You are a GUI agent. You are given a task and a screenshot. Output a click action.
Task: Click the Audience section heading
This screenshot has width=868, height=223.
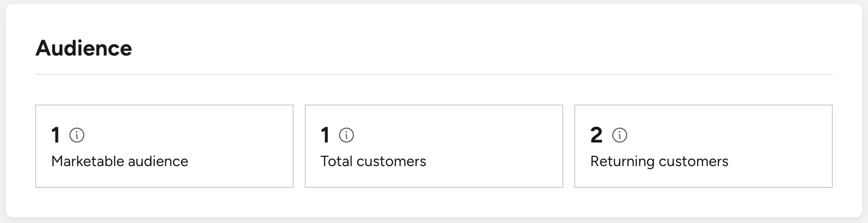[x=84, y=48]
